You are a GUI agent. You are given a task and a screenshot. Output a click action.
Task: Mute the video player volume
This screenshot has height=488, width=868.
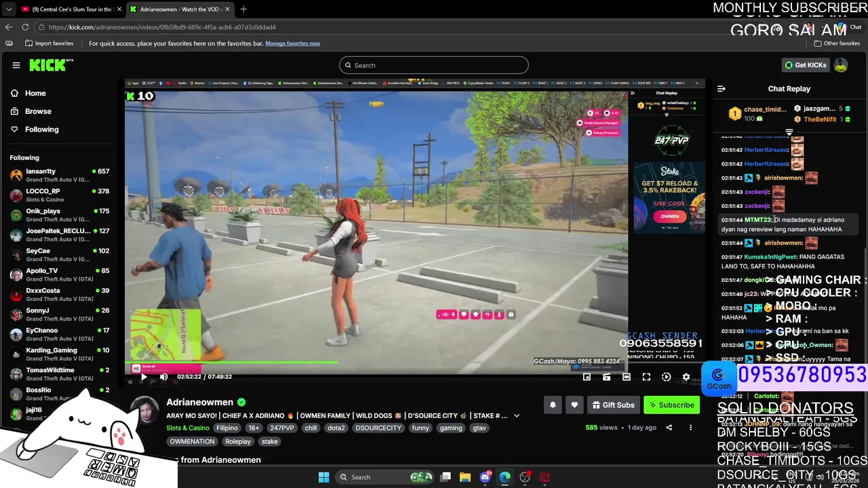tap(163, 377)
